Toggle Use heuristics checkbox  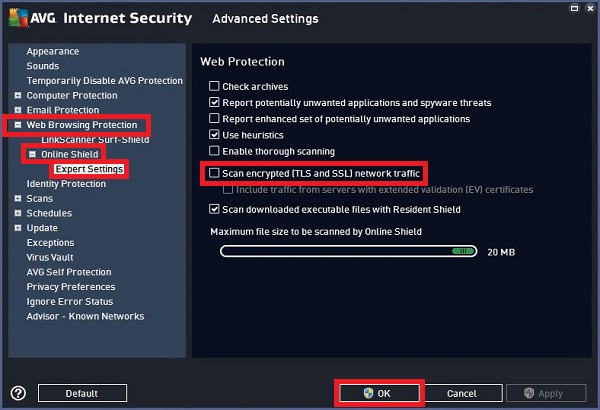point(214,134)
